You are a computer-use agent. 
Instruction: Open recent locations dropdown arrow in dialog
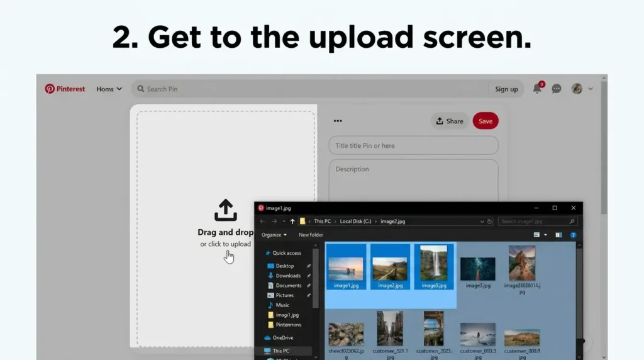[x=284, y=221]
